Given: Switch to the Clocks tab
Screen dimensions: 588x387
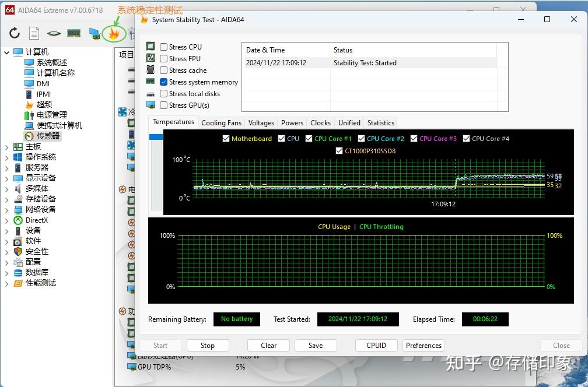Looking at the screenshot, I should [321, 123].
